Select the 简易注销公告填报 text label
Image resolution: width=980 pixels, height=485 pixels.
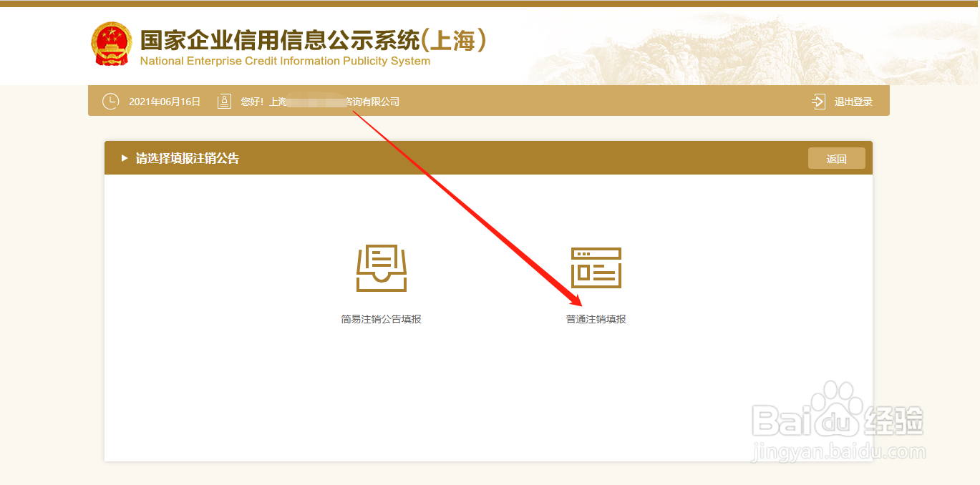(x=382, y=319)
